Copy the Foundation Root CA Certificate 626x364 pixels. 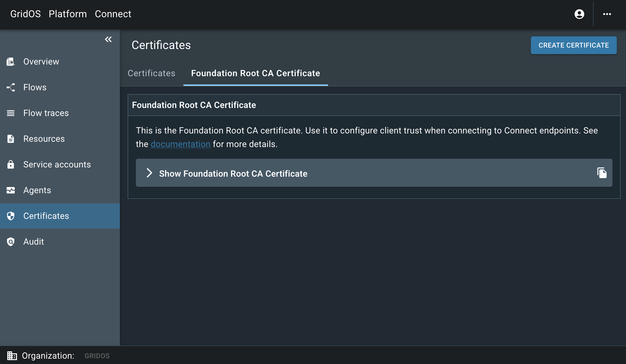tap(602, 173)
